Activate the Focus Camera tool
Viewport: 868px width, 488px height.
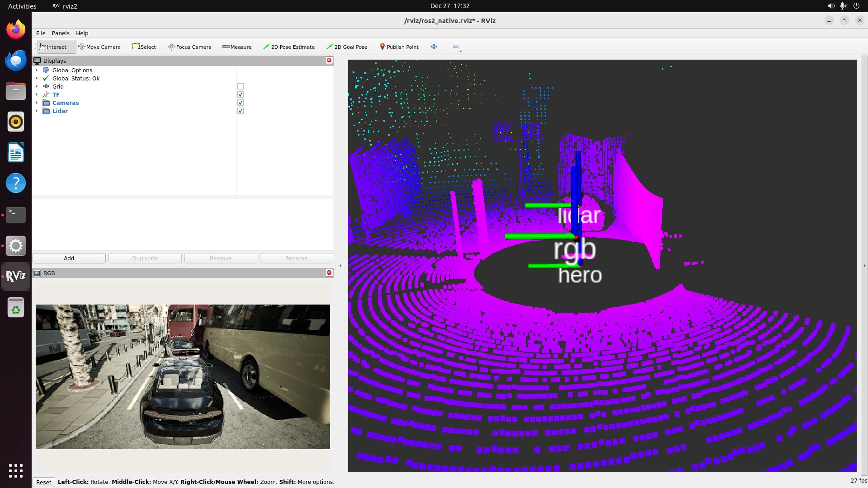[x=189, y=47]
